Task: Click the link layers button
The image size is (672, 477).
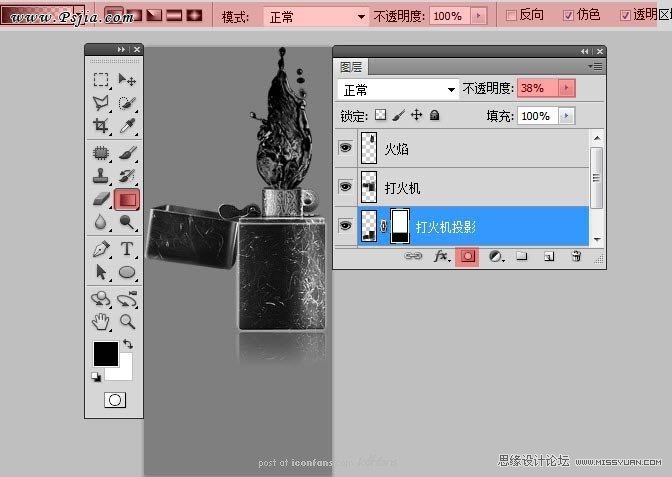Action: [413, 256]
